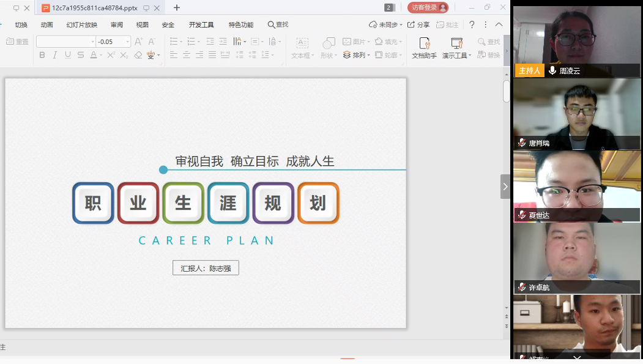643x364 pixels.
Task: Toggle the muted microphone for 唐肖瑞
Action: tap(522, 143)
